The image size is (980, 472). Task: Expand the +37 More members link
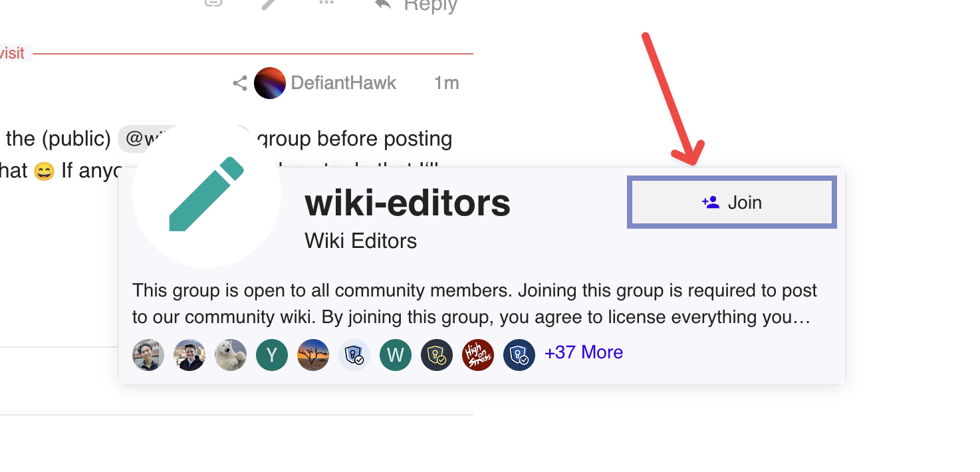pyautogui.click(x=584, y=352)
